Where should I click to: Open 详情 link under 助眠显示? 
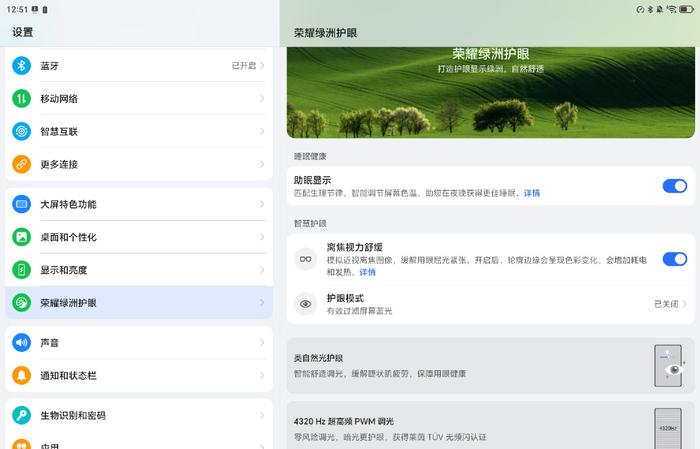pos(532,193)
